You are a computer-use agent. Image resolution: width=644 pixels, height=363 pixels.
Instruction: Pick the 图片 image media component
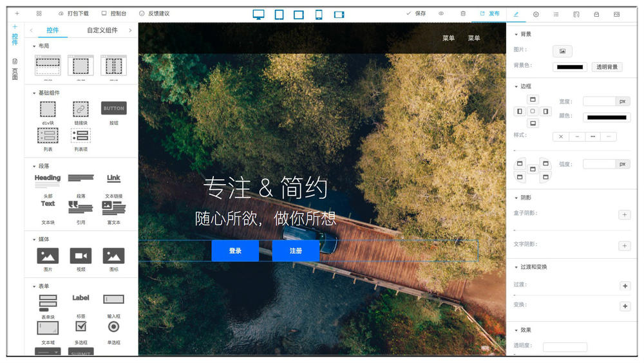coord(48,256)
